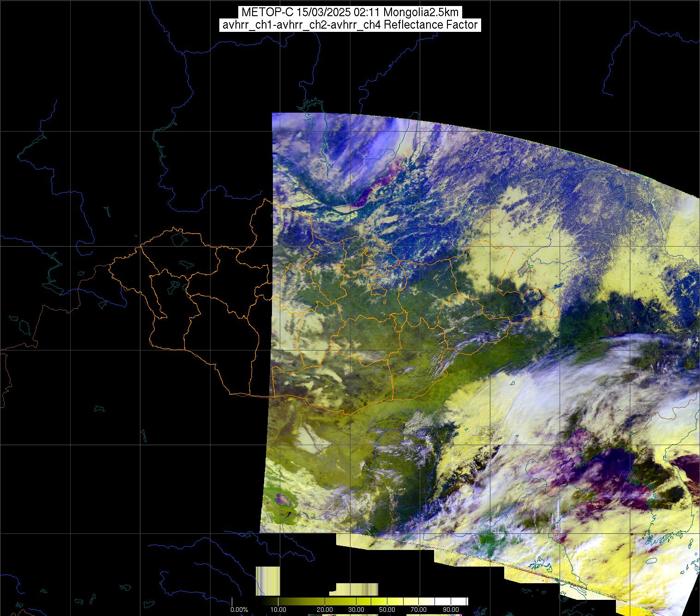Click the 0.00% colorbar label

click(239, 610)
